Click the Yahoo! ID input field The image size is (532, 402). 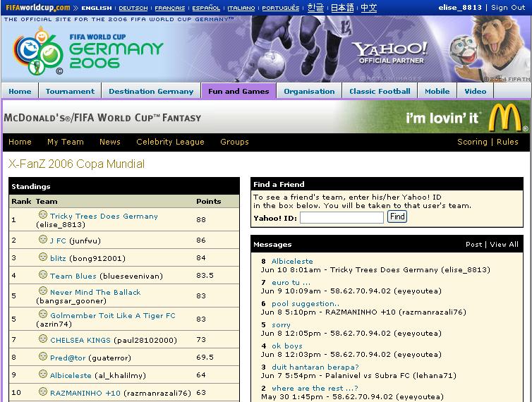coord(341,217)
